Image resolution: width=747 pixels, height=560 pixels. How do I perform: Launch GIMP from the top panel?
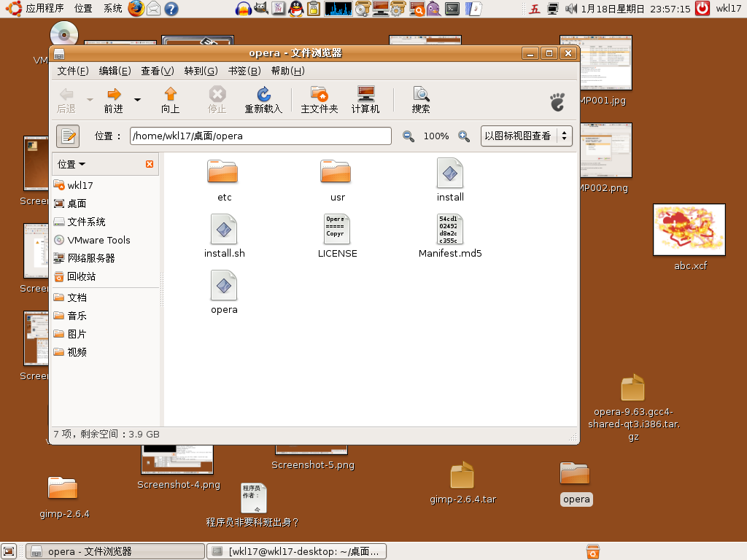pos(260,9)
